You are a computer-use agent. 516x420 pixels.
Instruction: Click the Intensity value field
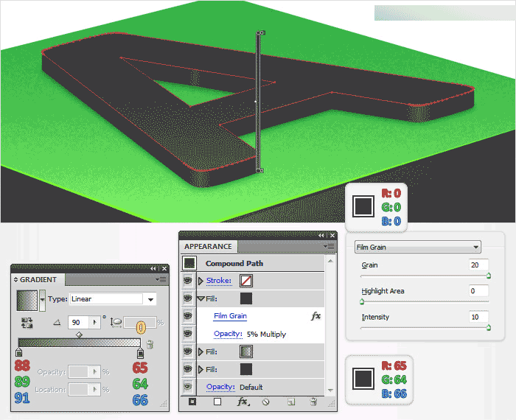click(479, 317)
